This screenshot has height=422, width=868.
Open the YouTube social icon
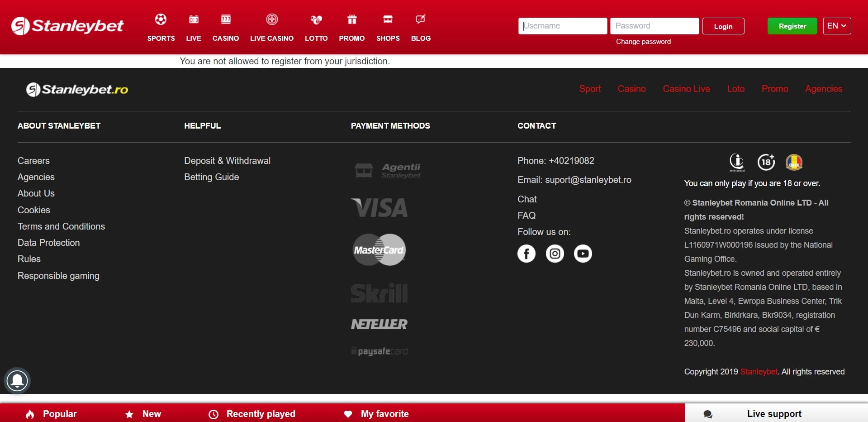click(x=583, y=254)
